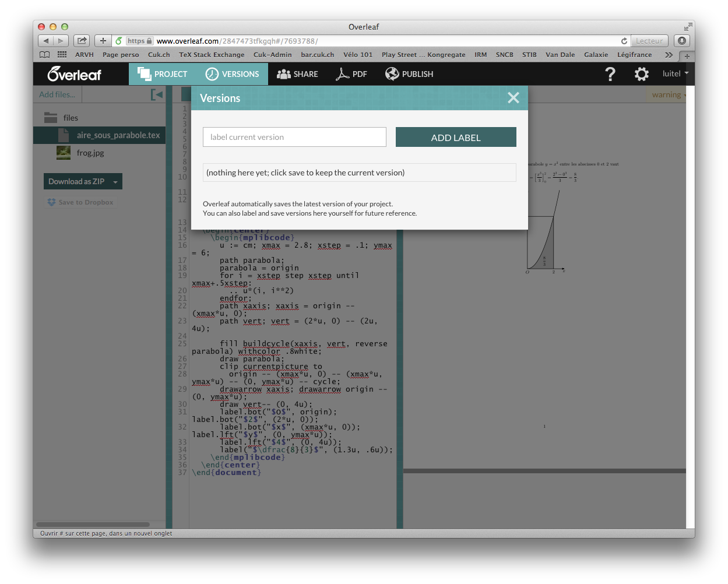Open the bar.cuk.ch bookmark
Viewport: 728px width, 584px height.
point(318,55)
